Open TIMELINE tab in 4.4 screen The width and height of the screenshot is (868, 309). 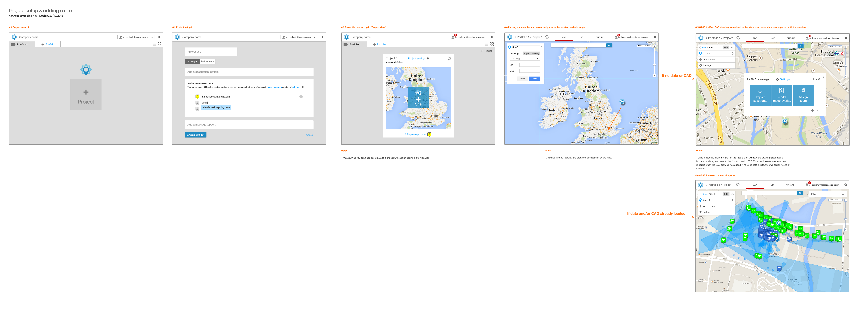pos(599,37)
